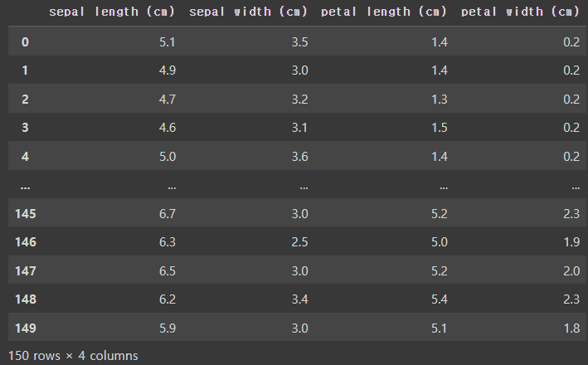Click petal length value 5.1 in row 149
The width and height of the screenshot is (588, 365).
[439, 328]
